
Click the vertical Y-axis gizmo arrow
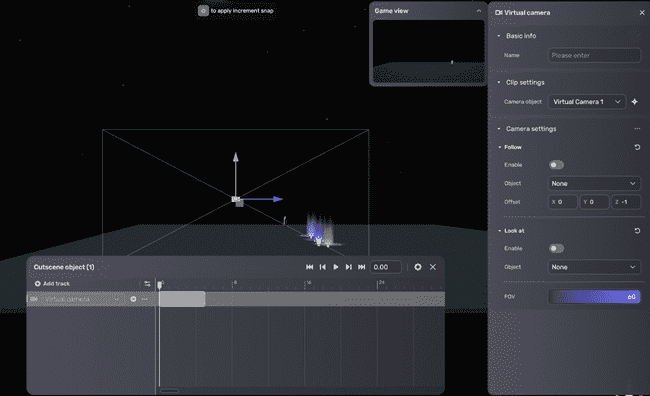235,158
